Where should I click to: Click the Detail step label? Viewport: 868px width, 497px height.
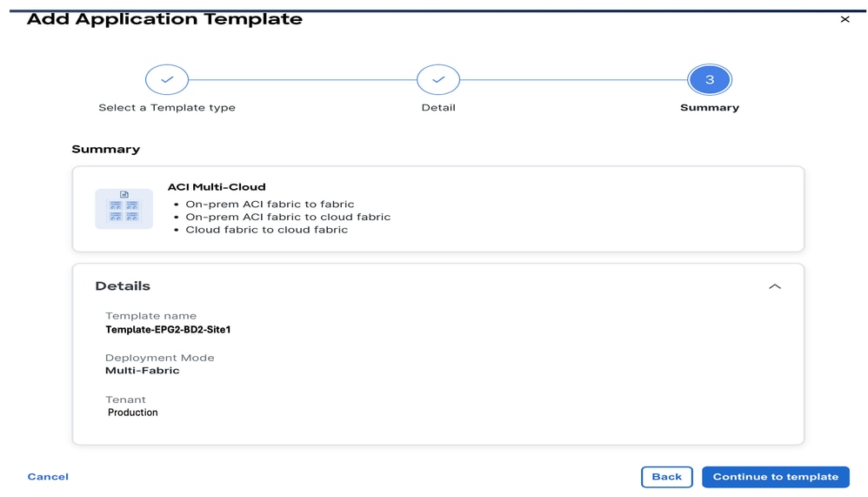click(x=438, y=107)
